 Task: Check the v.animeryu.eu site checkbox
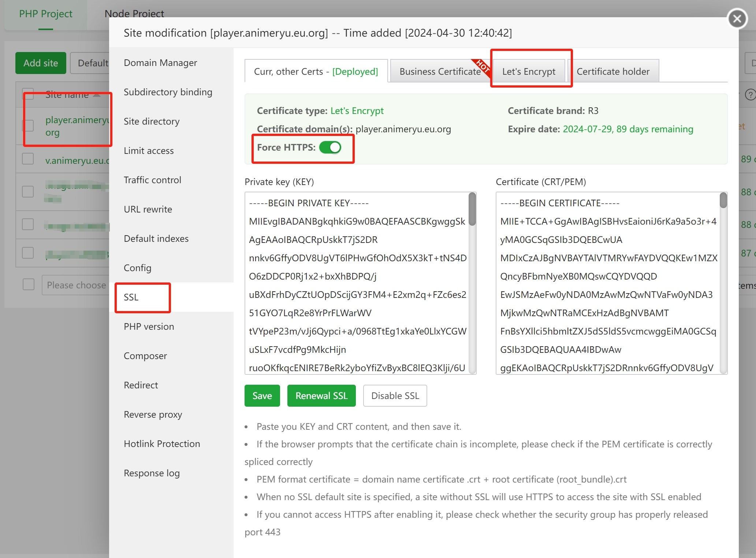point(28,159)
